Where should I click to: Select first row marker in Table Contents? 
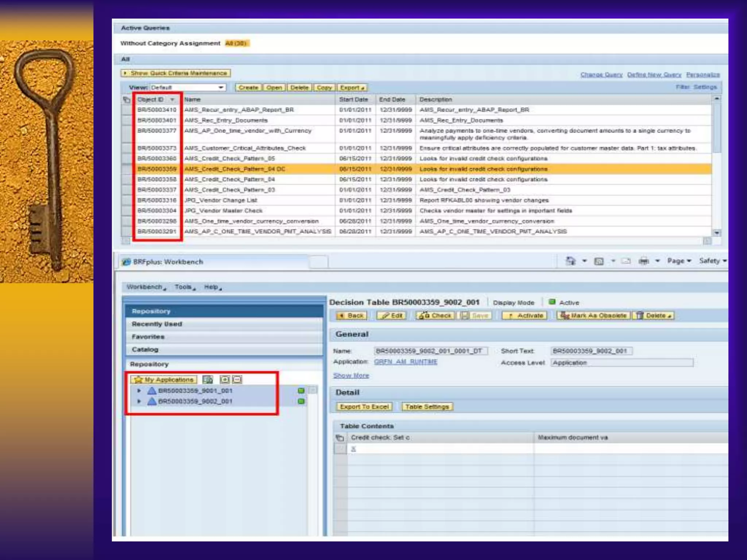[x=340, y=449]
